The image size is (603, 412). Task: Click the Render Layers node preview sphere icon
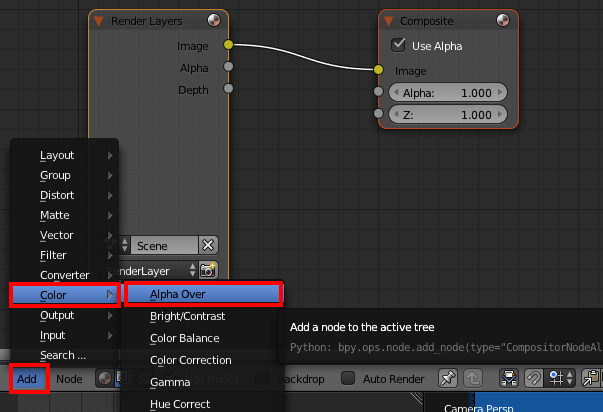pyautogui.click(x=214, y=20)
